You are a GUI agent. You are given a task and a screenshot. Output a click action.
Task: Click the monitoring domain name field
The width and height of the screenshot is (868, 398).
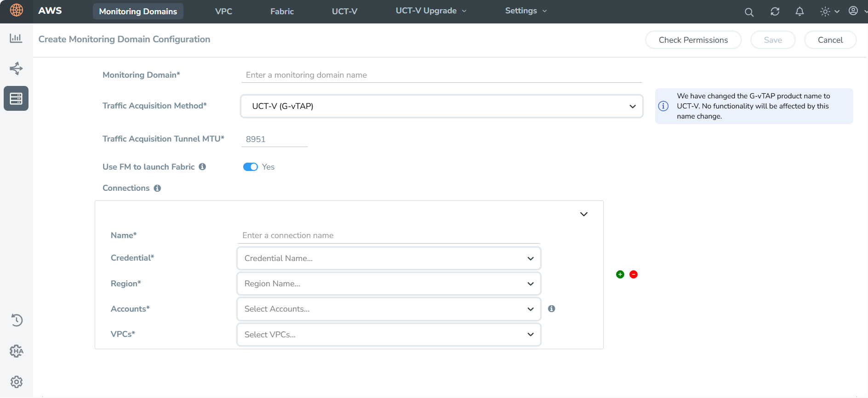[441, 75]
